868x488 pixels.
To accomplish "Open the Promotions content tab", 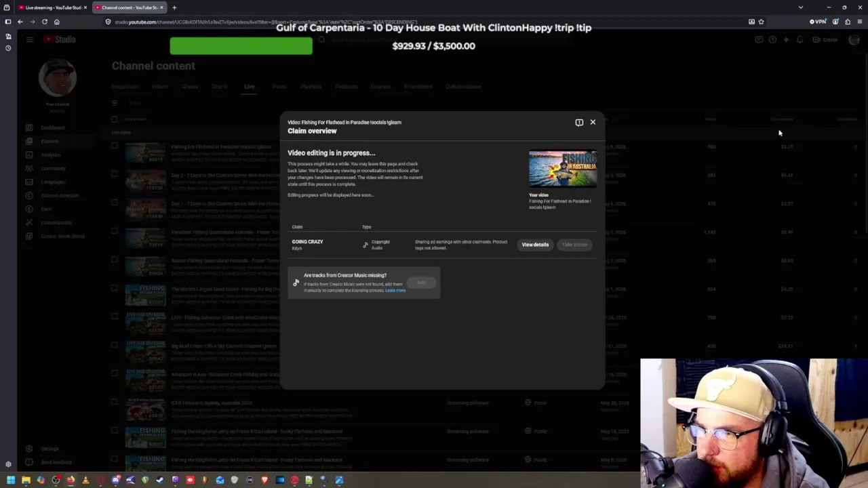I will (x=418, y=87).
